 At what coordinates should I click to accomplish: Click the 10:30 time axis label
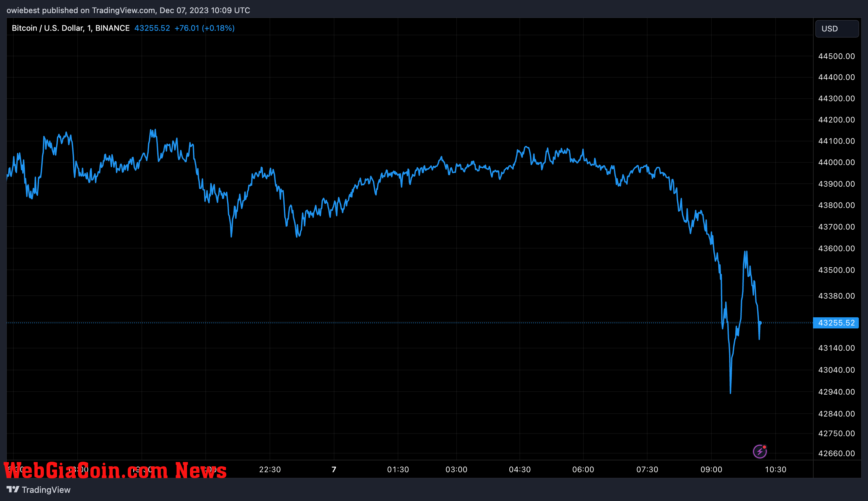[775, 470]
